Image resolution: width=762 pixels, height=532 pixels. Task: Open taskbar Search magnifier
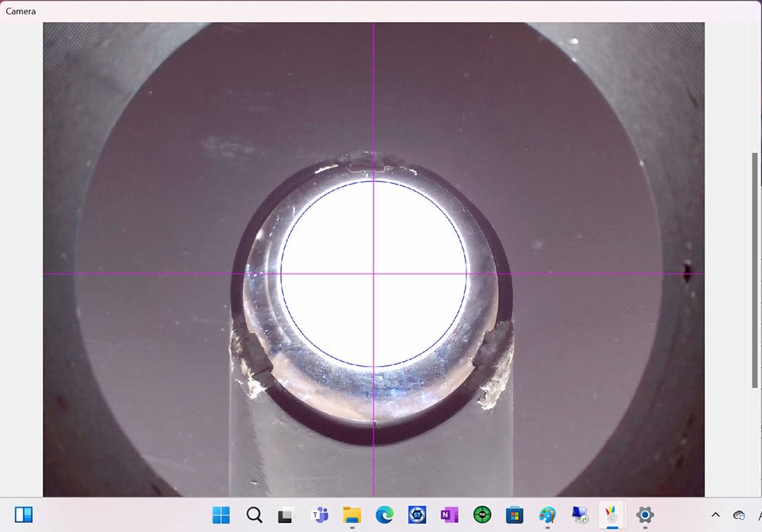tap(255, 514)
